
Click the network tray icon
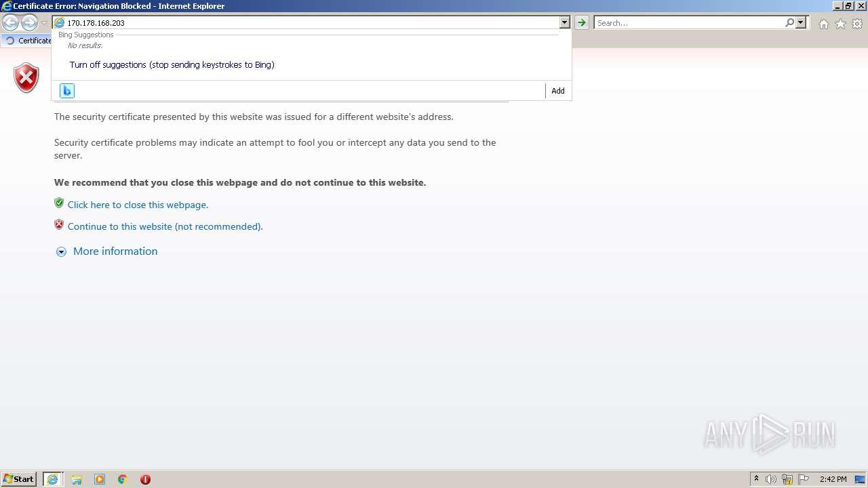(x=787, y=479)
